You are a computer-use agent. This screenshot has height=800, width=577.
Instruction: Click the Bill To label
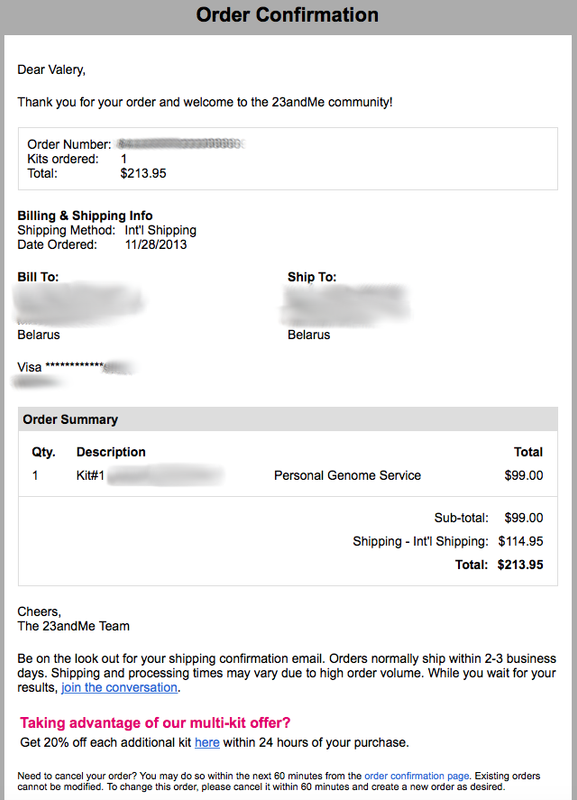38,277
